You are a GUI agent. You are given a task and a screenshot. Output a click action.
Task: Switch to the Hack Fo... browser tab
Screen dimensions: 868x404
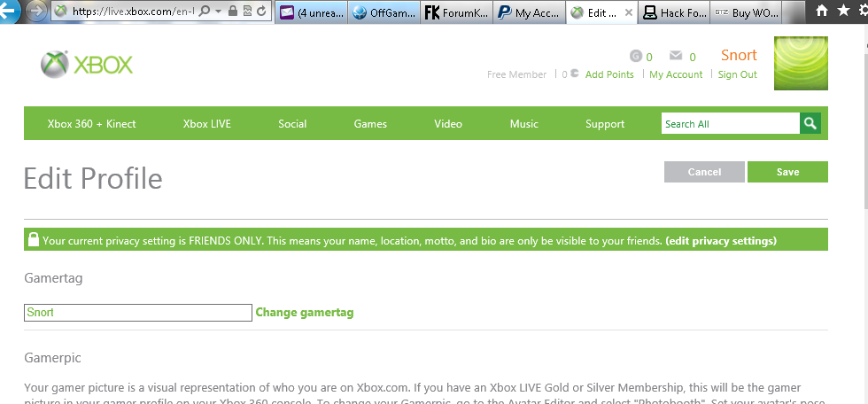[x=673, y=12]
